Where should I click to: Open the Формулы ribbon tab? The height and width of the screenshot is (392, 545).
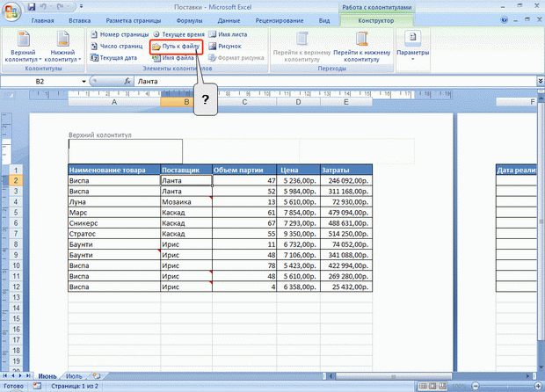tap(189, 20)
